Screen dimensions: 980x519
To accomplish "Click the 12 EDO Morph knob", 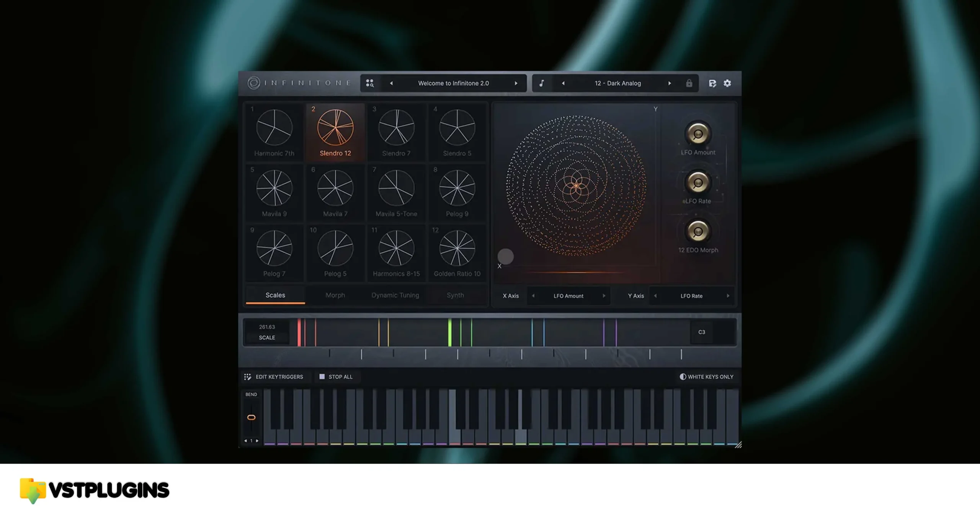I will coord(698,231).
